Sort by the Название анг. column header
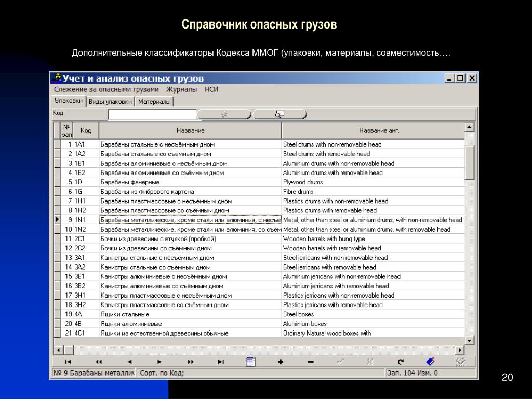Screen dimensions: 532x399 pos(373,130)
